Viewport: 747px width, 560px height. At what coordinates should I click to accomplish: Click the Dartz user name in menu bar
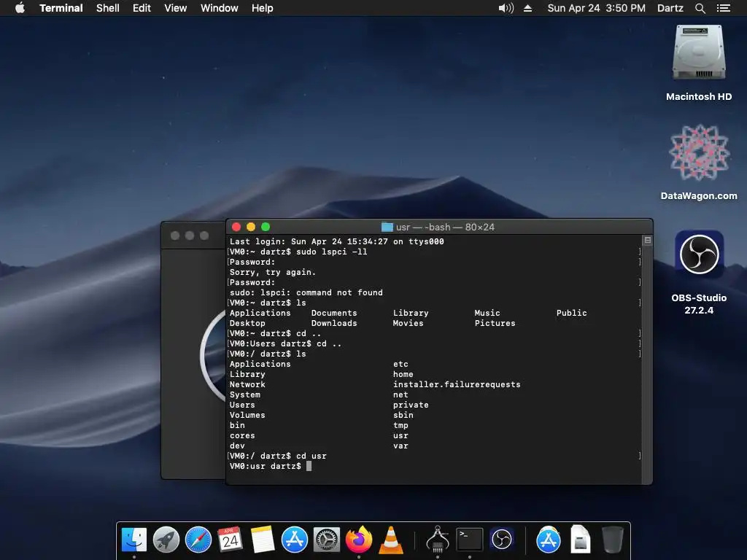[x=670, y=8]
